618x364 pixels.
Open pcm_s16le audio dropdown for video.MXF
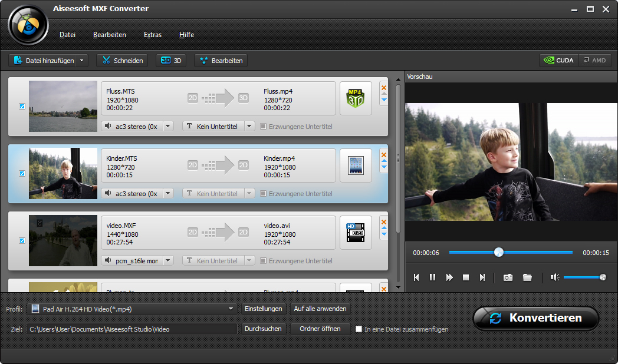point(168,260)
